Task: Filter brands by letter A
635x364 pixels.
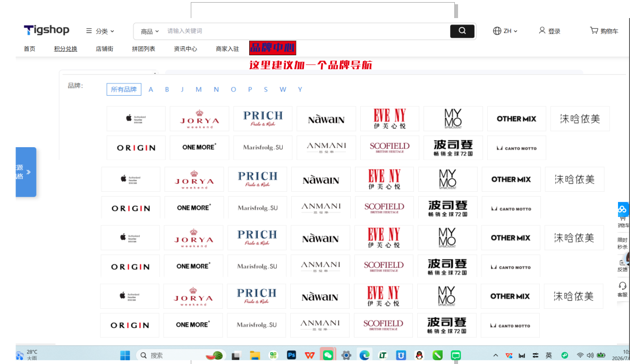Action: coord(151,89)
